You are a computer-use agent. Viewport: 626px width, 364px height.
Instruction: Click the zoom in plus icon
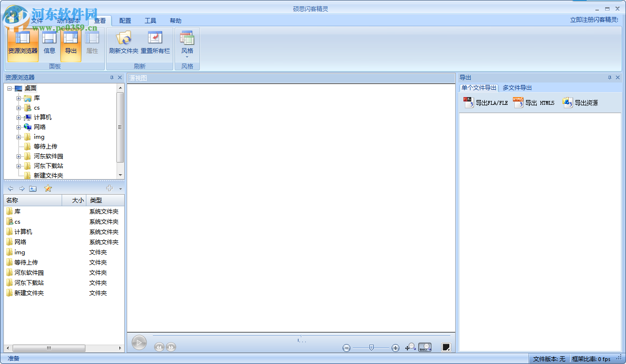[395, 347]
